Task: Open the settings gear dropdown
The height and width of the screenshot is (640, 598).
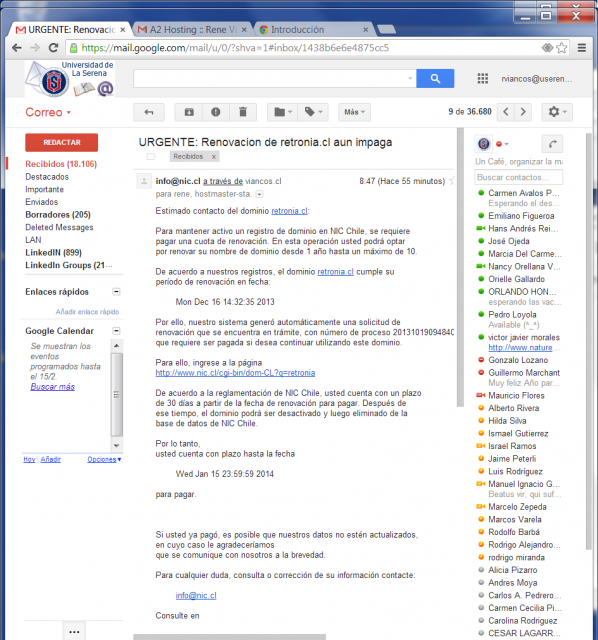Action: tap(557, 112)
